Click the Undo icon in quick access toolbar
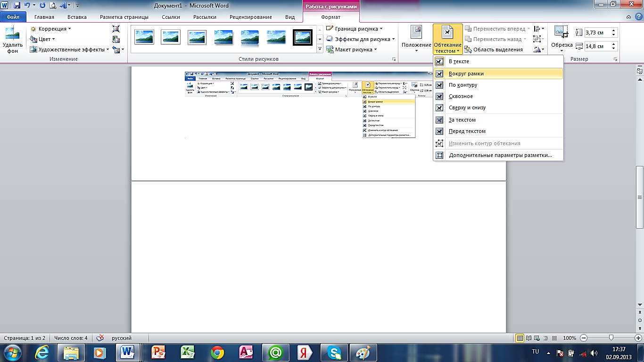Screen dimensions: 644x362 point(27,6)
